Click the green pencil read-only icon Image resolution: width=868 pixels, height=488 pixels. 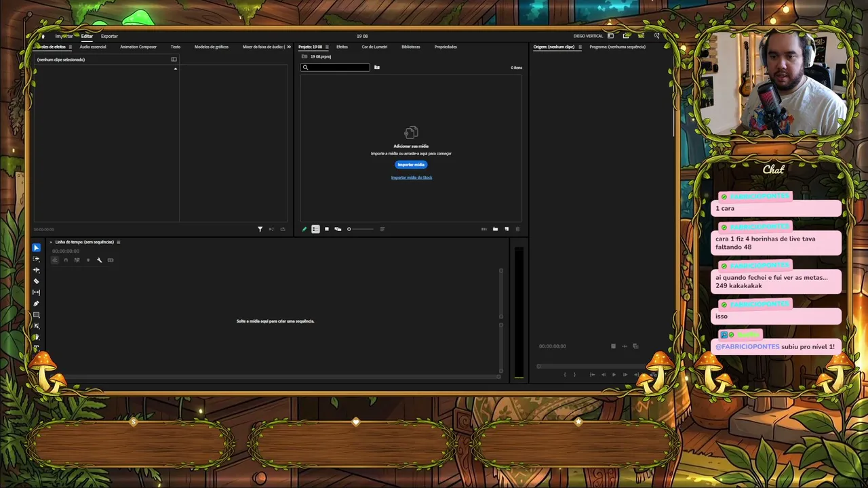pos(304,229)
